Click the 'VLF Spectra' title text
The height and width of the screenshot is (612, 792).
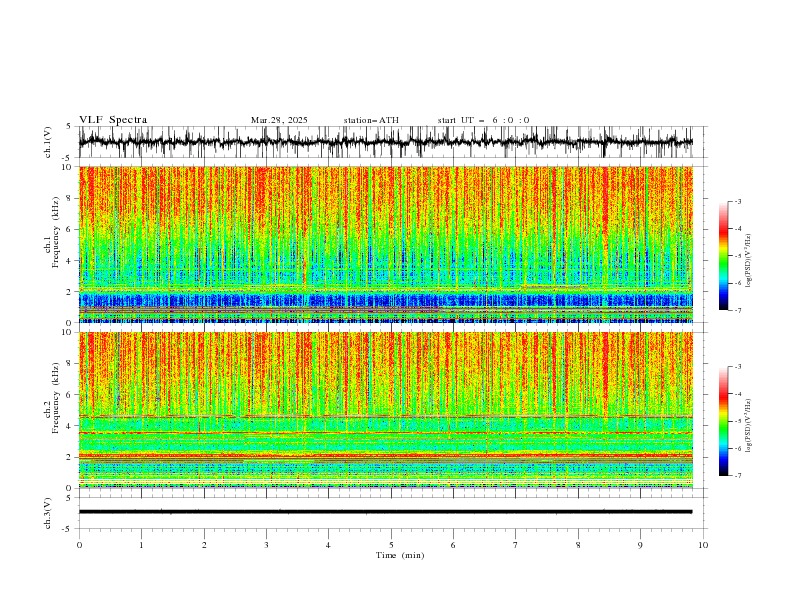pos(113,120)
